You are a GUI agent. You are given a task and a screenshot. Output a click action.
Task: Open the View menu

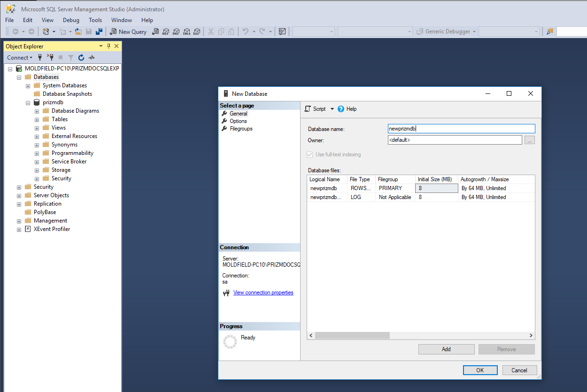[47, 20]
